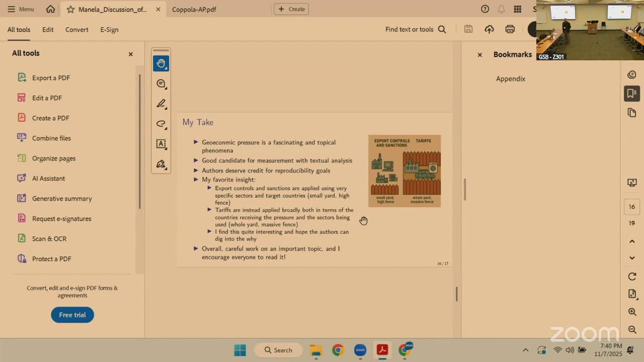Click the Print icon
This screenshot has height=362, width=644.
tap(510, 29)
